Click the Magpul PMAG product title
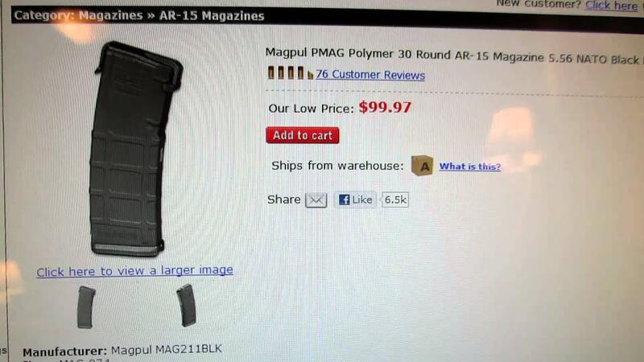This screenshot has height=362, width=644. (452, 56)
